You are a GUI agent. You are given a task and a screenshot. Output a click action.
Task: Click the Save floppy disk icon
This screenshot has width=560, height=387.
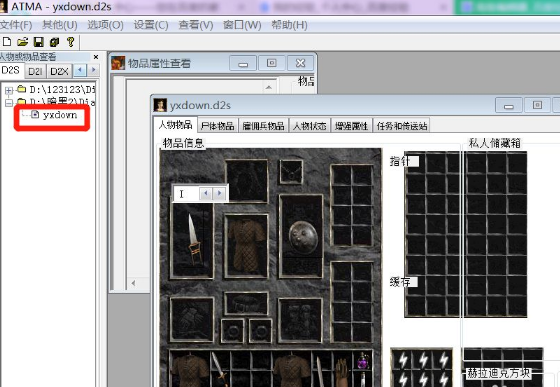(x=39, y=42)
